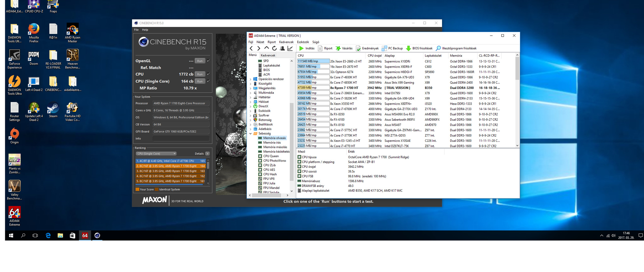Click Cinebench taskbar icon

point(97,235)
